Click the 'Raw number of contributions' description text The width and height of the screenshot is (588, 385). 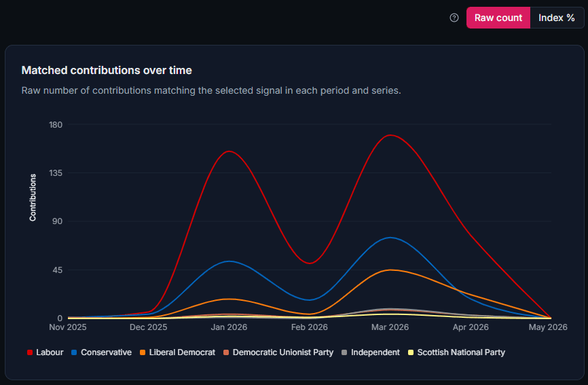(x=211, y=91)
